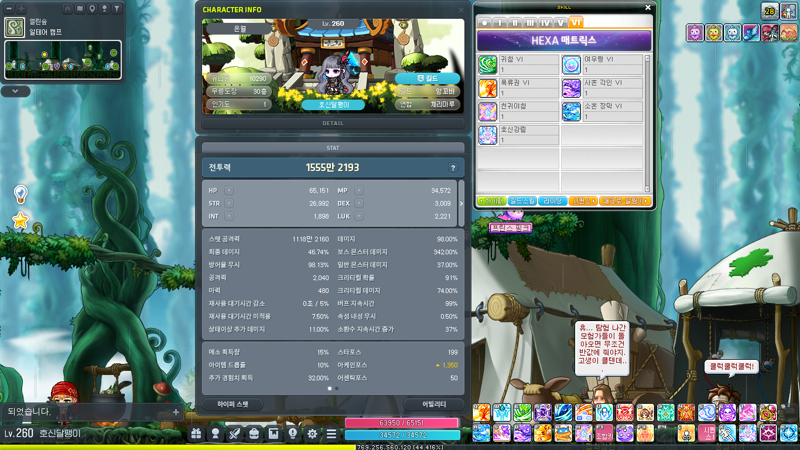Switch to skill tab IV
This screenshot has width=800, height=450.
click(545, 23)
